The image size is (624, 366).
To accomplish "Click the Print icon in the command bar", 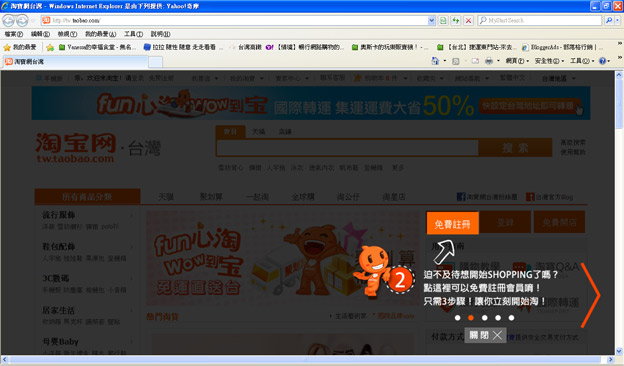I will click(x=489, y=61).
